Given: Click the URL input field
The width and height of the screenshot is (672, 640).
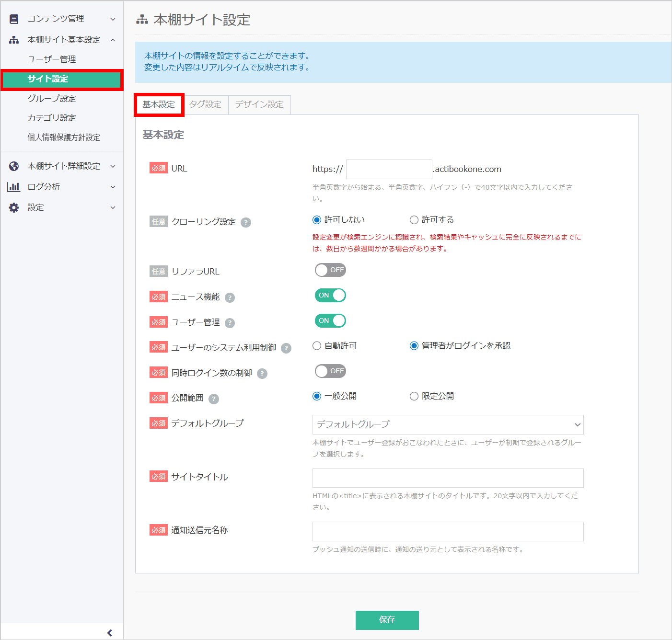Looking at the screenshot, I should pyautogui.click(x=389, y=169).
